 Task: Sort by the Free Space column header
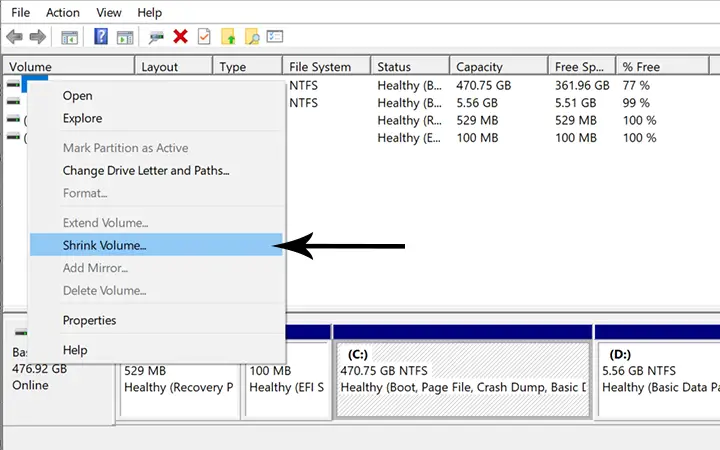(x=582, y=67)
